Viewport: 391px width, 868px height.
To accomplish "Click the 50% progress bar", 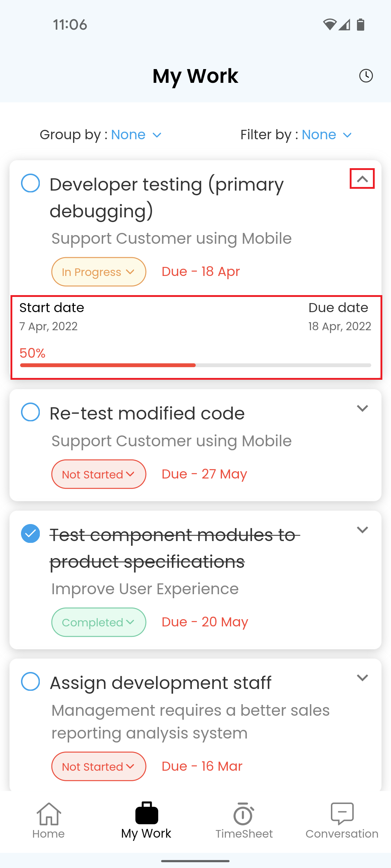I will tap(195, 365).
